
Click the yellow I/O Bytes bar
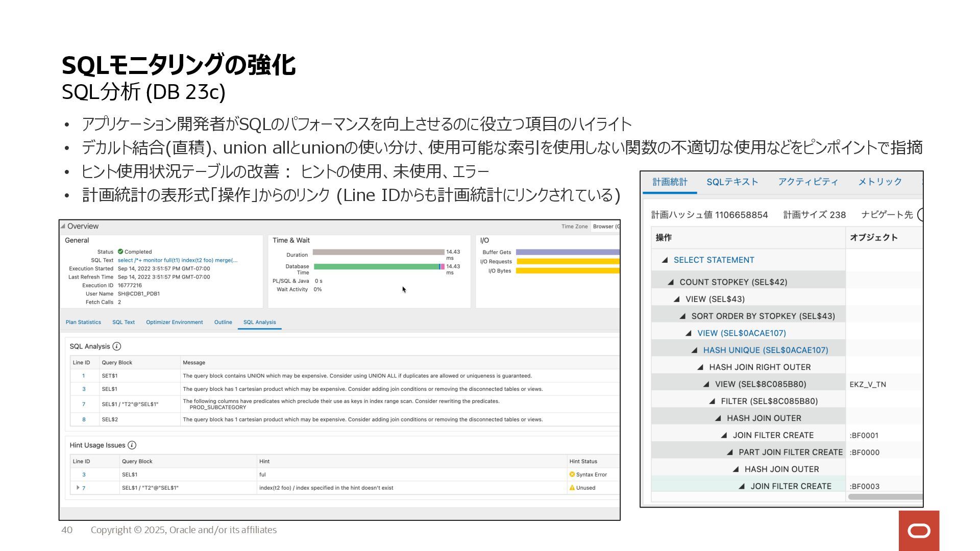568,271
